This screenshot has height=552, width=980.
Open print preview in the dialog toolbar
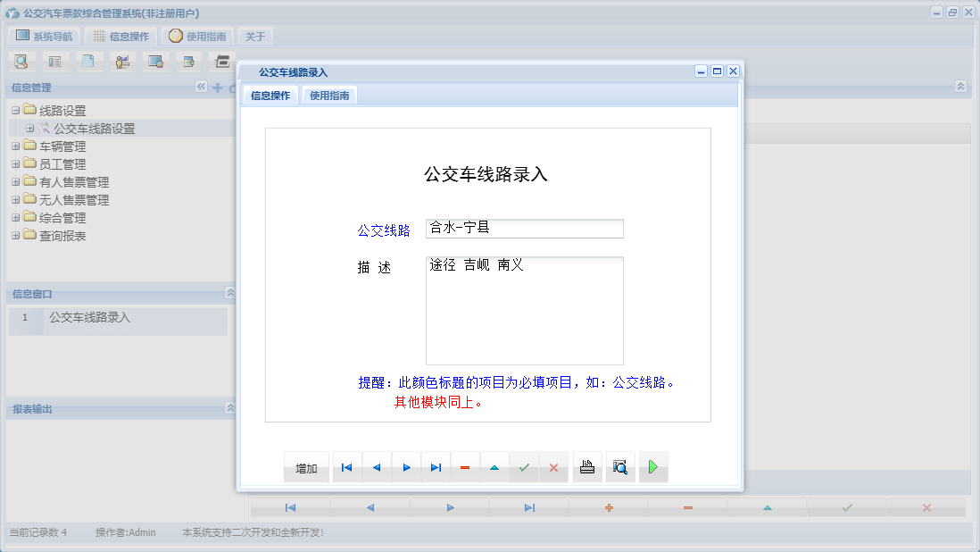click(x=619, y=466)
